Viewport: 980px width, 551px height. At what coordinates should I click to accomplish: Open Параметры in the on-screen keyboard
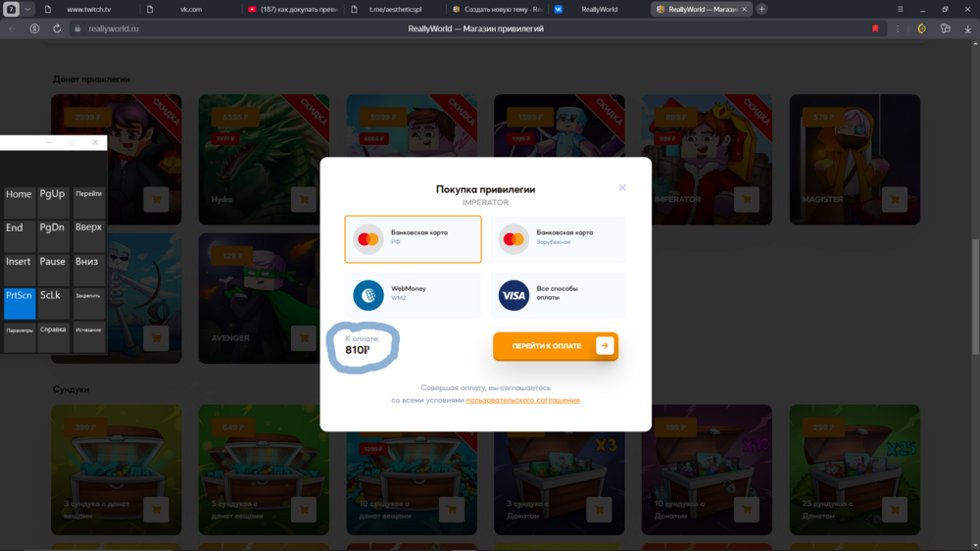20,336
